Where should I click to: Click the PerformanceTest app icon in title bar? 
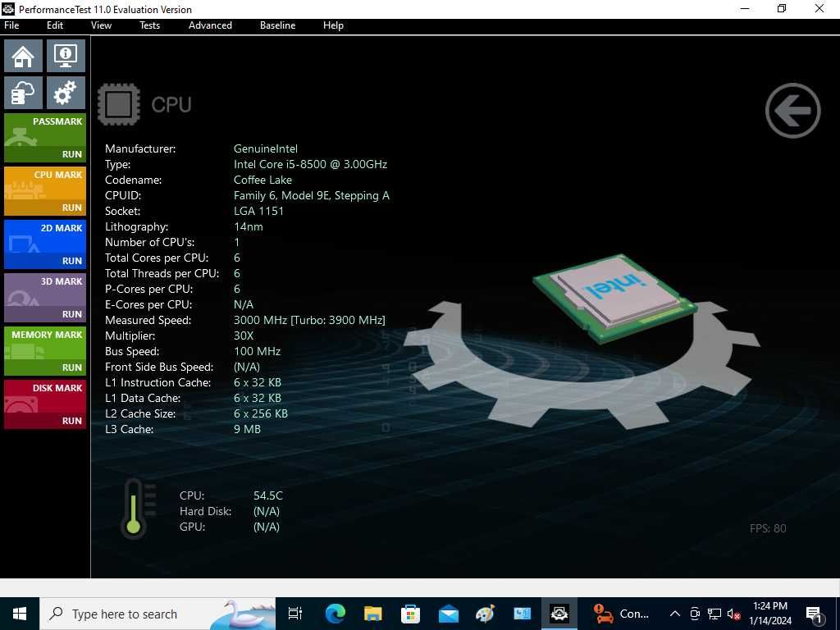coord(8,8)
